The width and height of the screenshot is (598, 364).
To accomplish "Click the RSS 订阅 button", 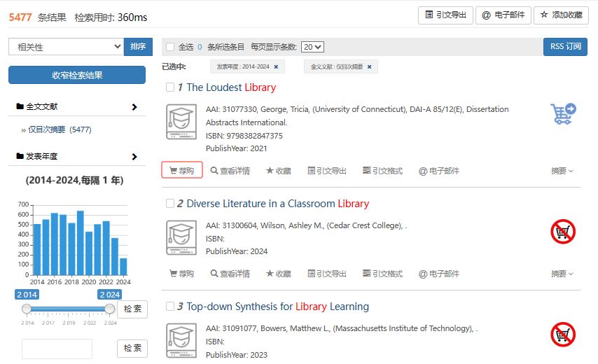I will click(565, 47).
